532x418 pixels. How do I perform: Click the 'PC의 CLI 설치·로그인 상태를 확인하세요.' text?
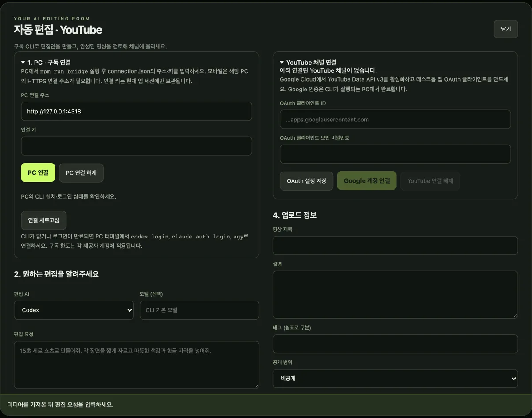[x=69, y=196]
